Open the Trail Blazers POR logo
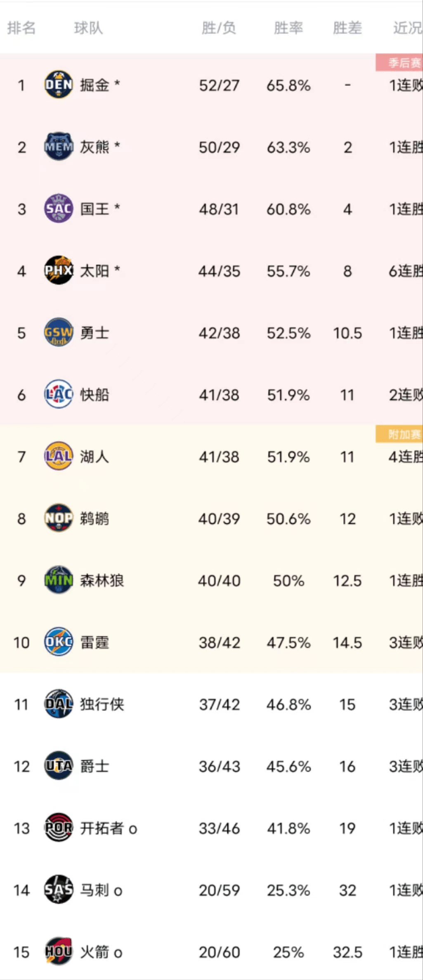423x980 pixels. [x=59, y=828]
